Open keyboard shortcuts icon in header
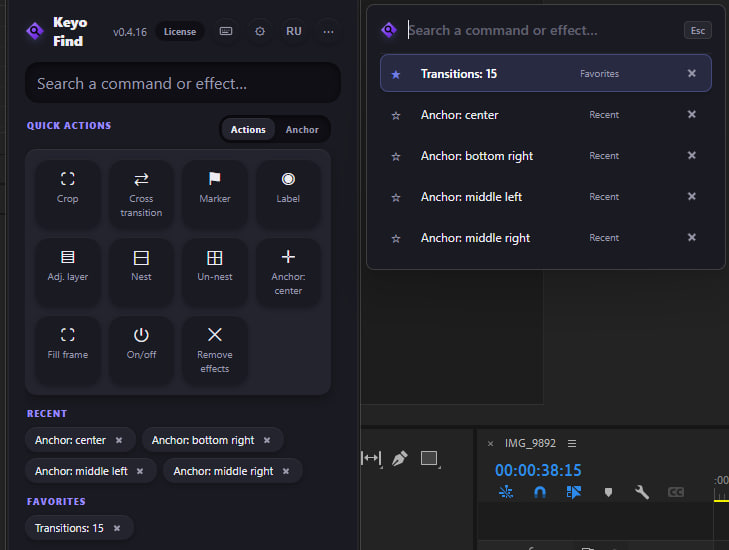 (x=226, y=31)
